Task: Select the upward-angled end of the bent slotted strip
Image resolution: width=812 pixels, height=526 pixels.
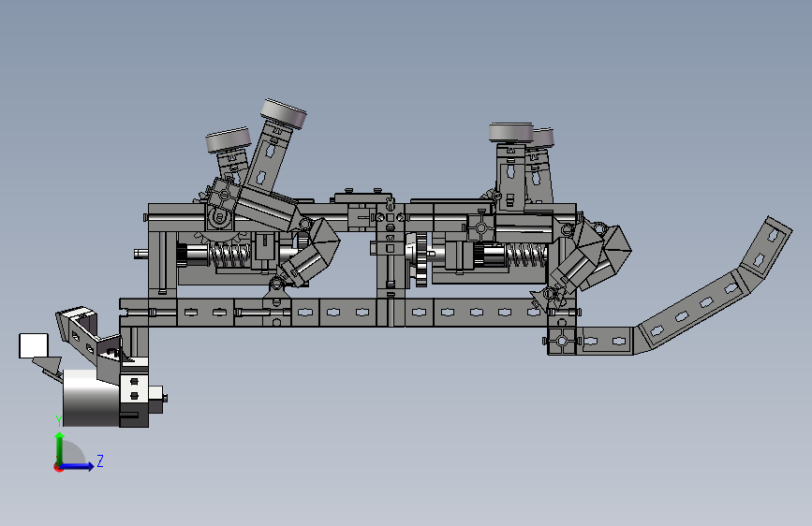Action: 765,247
